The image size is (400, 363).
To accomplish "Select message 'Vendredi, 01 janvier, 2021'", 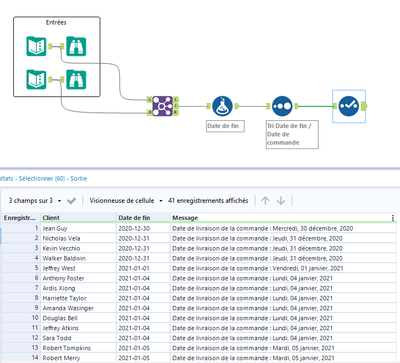I will (x=283, y=268).
